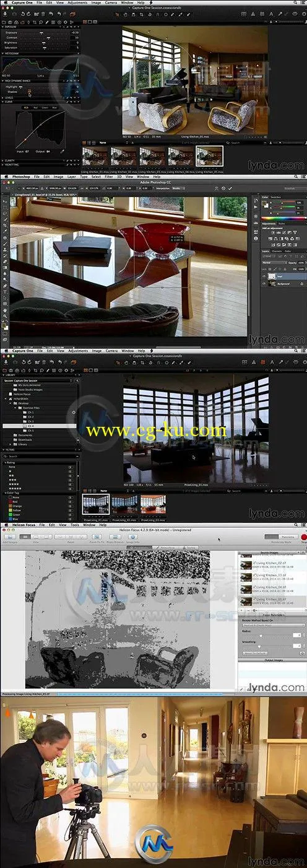Click Photoshop's foreground color swatch in toolbar
The height and width of the screenshot is (868, 307).
click(x=4, y=325)
